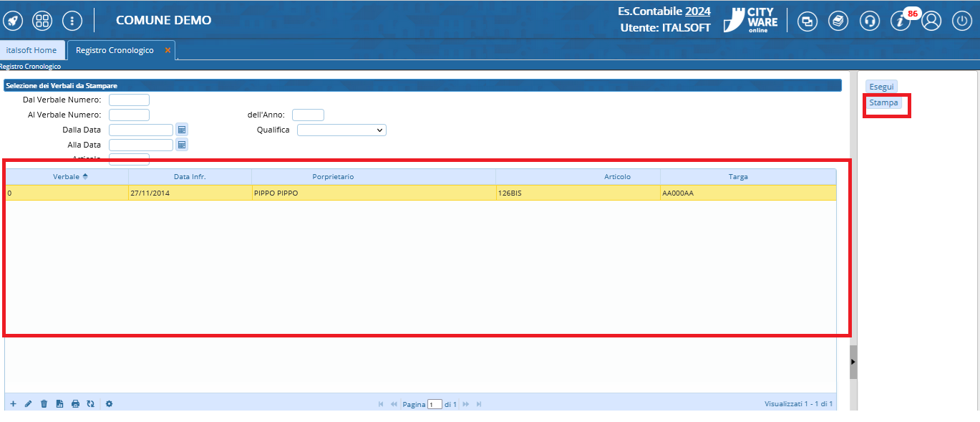This screenshot has width=980, height=422.
Task: Open the user profile icon
Action: click(x=931, y=21)
